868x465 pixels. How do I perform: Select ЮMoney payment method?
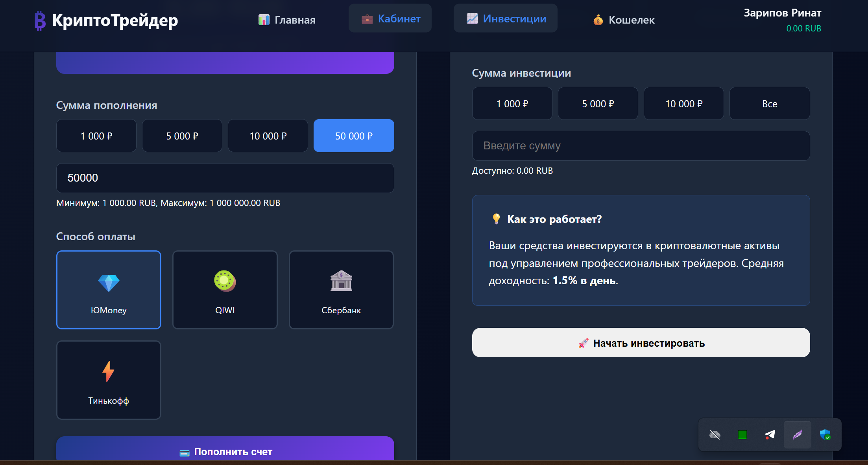pyautogui.click(x=109, y=290)
